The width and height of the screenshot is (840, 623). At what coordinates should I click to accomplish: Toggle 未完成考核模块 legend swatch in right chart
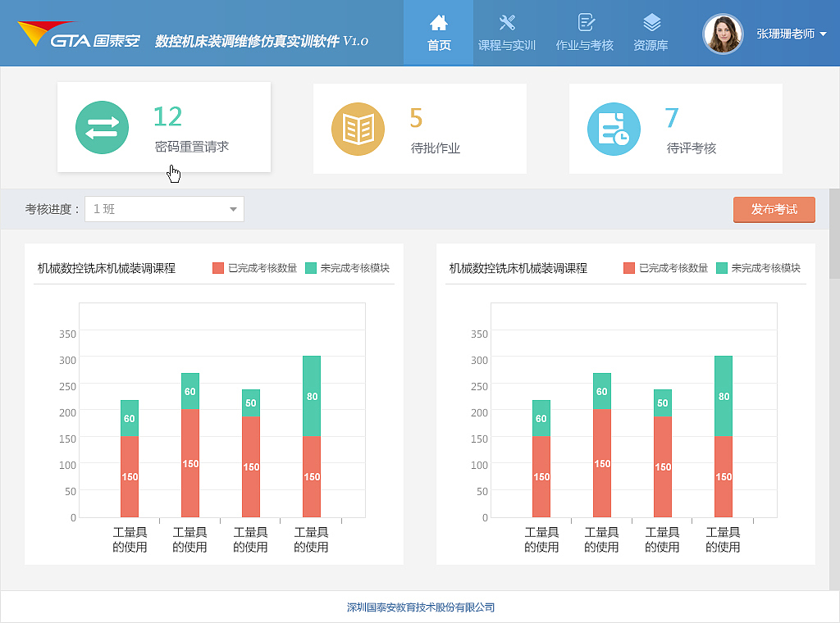(722, 268)
